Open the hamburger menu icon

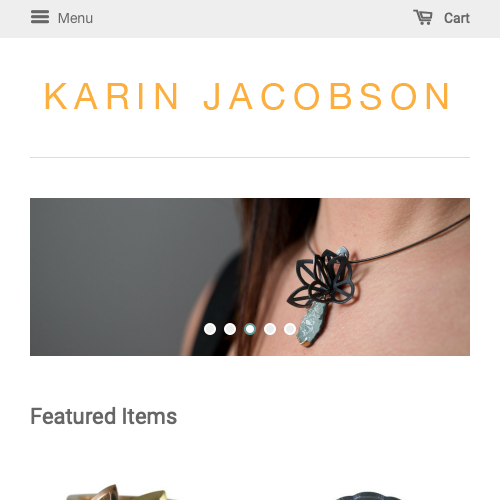point(40,17)
